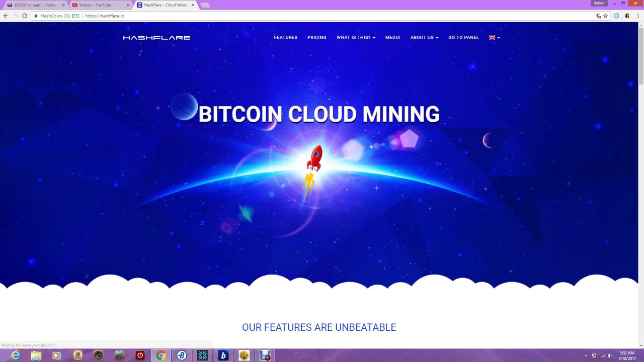The height and width of the screenshot is (362, 644).
Task: Click the camera app taskbar icon
Action: point(77,355)
